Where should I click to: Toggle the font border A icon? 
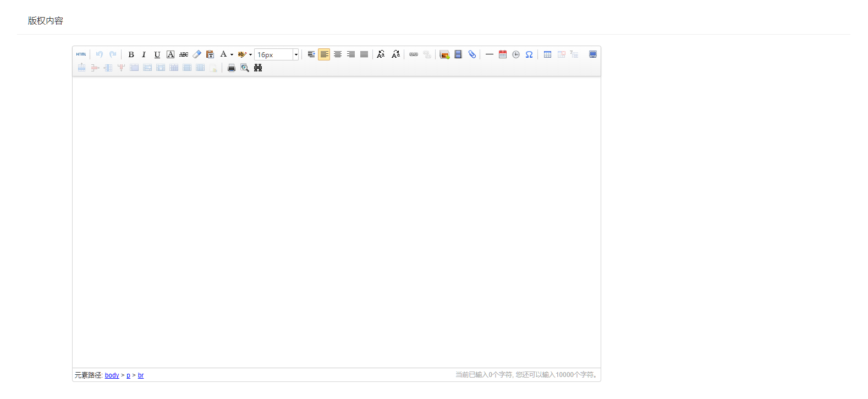tap(171, 54)
